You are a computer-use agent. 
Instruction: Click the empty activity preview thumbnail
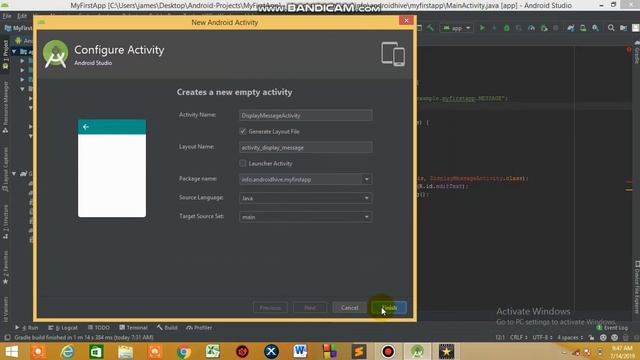112,168
